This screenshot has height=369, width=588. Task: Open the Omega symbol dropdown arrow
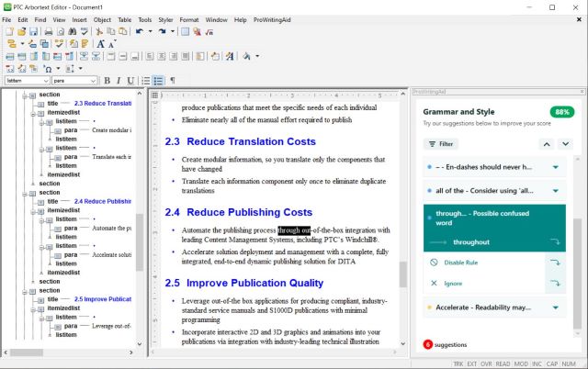[x=58, y=69]
